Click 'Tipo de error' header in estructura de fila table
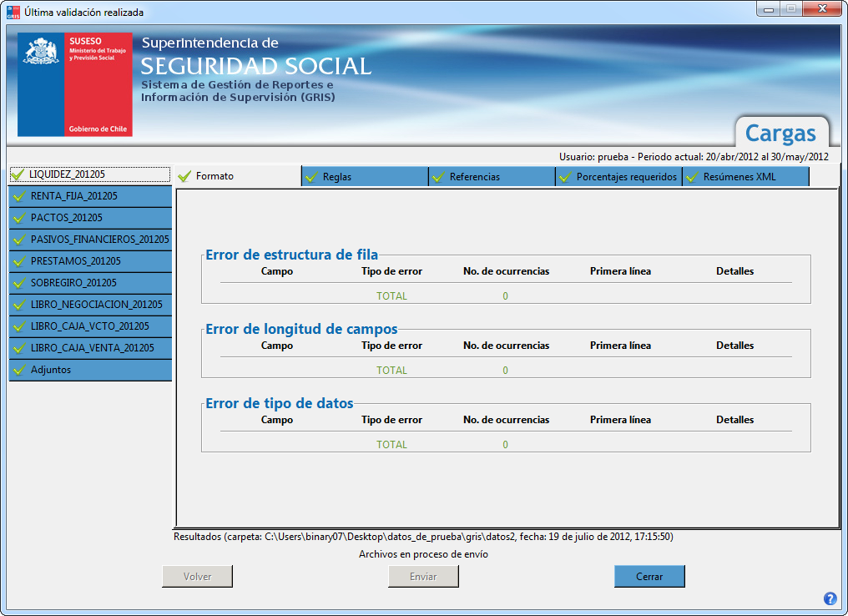The width and height of the screenshot is (848, 616). click(x=392, y=271)
